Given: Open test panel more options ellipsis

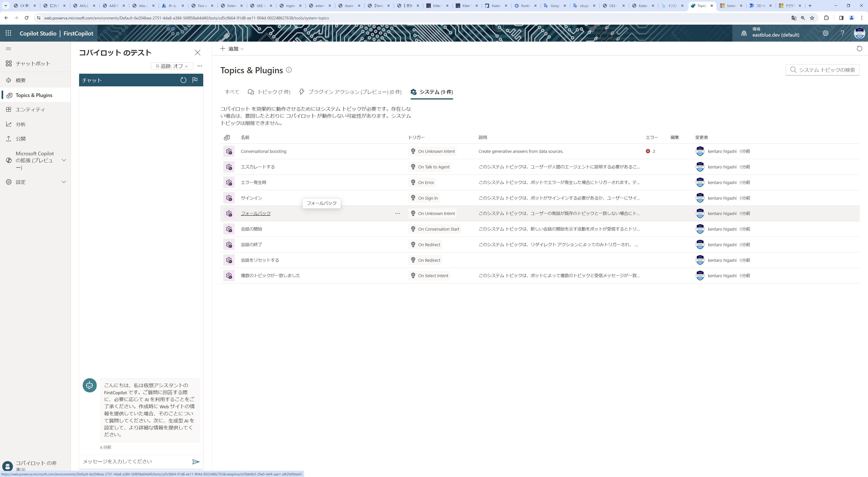Looking at the screenshot, I should [200, 66].
